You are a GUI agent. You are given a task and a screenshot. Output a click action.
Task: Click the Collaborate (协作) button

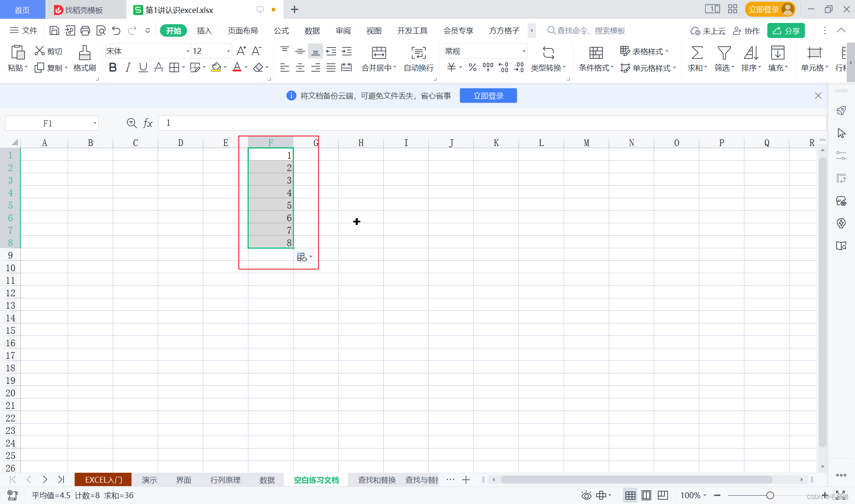pos(746,30)
